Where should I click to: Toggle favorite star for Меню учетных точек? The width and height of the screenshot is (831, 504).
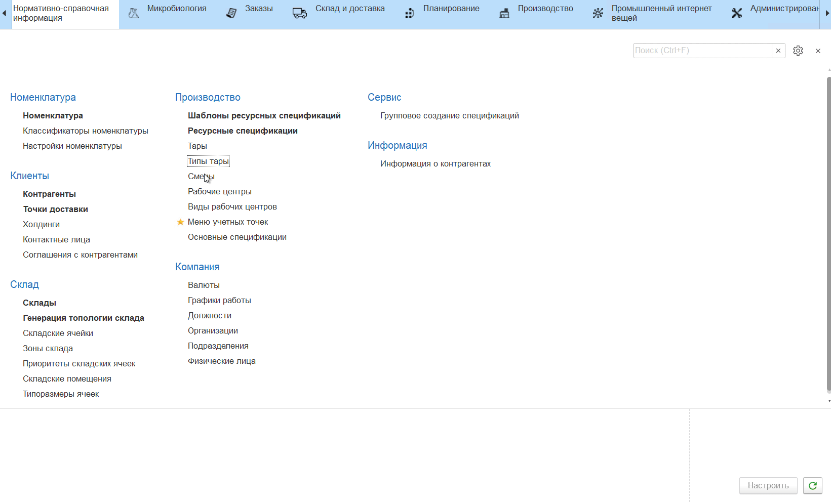(180, 222)
